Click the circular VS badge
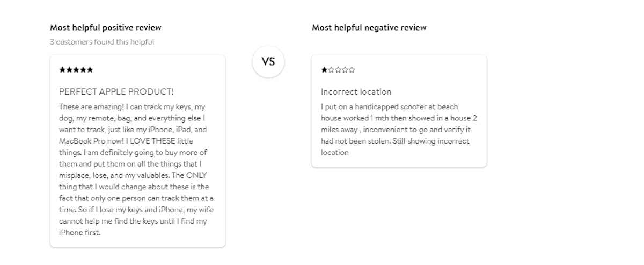 [x=268, y=62]
